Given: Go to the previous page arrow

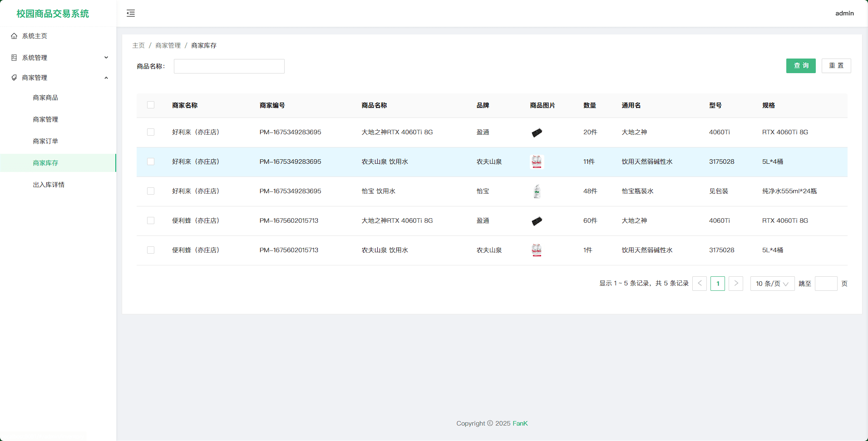Looking at the screenshot, I should [699, 284].
